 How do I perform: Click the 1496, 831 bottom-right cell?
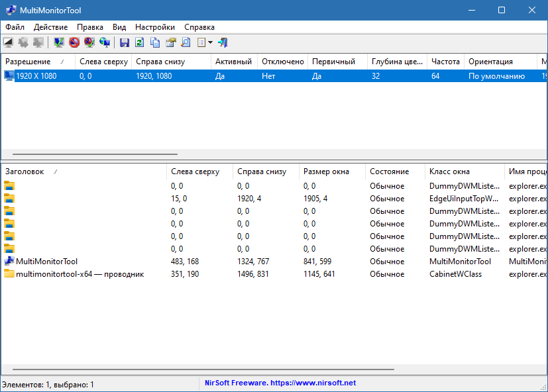[x=252, y=274]
